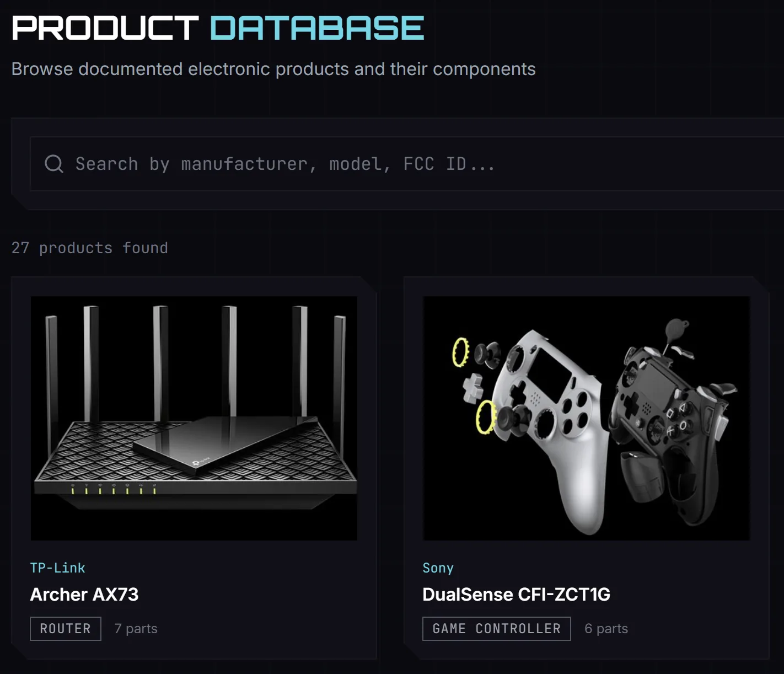Image resolution: width=784 pixels, height=674 pixels.
Task: Click the "Browse documented electronic products" subtitle
Action: pos(273,69)
